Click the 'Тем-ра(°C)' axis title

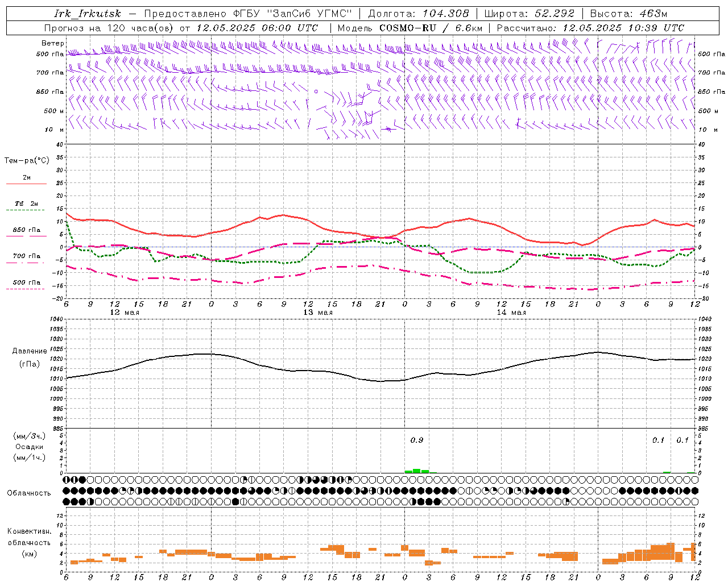pos(27,161)
